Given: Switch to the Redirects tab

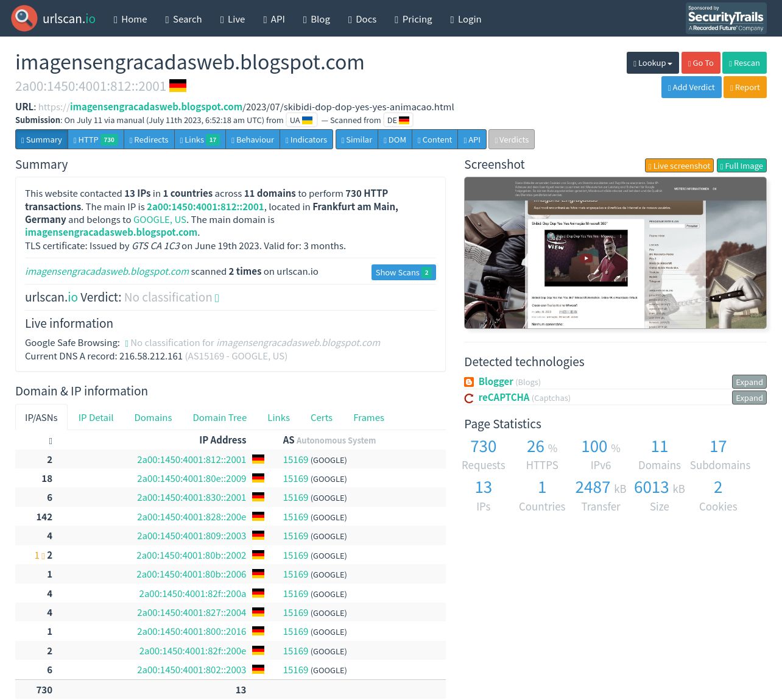Looking at the screenshot, I should coord(149,140).
